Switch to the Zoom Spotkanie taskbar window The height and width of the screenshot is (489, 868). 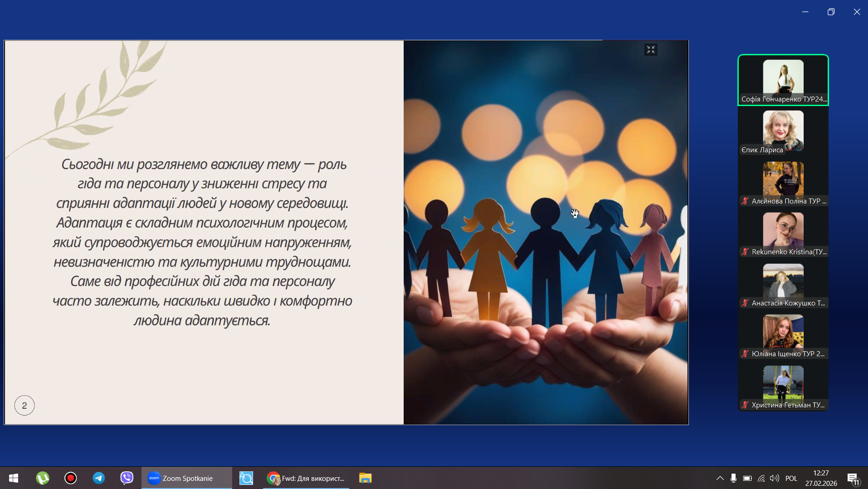coord(187,478)
